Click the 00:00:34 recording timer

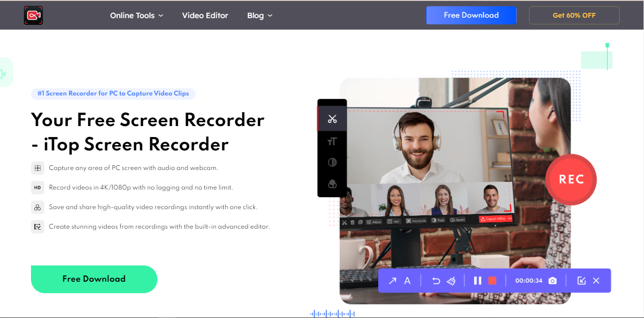[529, 281]
